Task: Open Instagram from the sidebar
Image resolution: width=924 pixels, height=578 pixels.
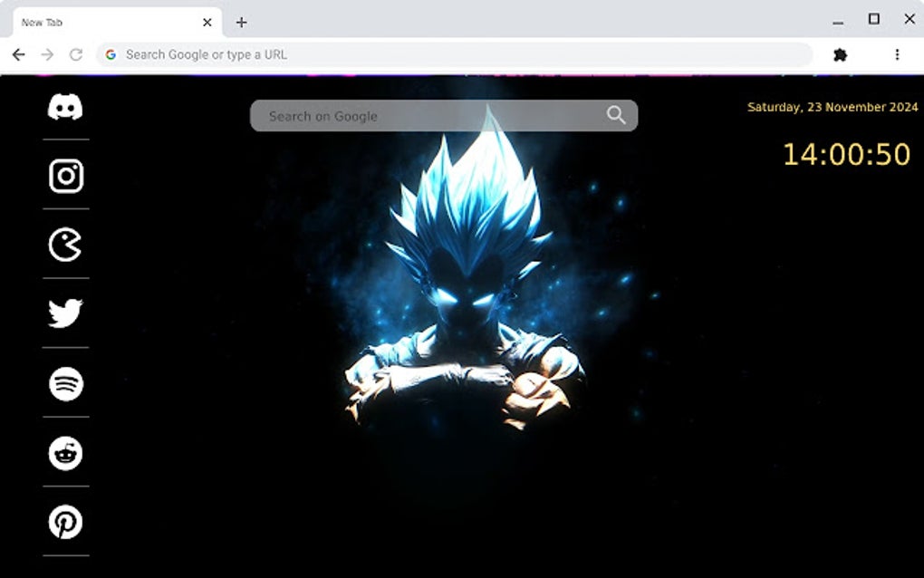Action: tap(64, 177)
